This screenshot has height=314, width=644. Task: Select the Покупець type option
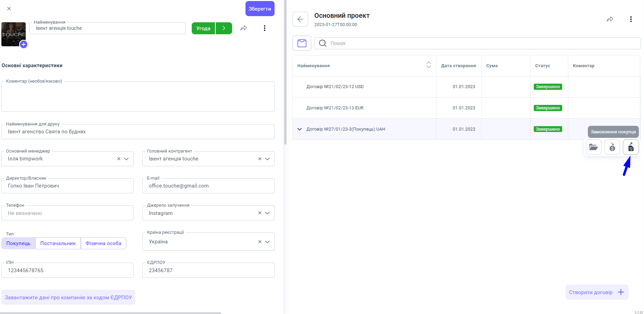tap(18, 243)
